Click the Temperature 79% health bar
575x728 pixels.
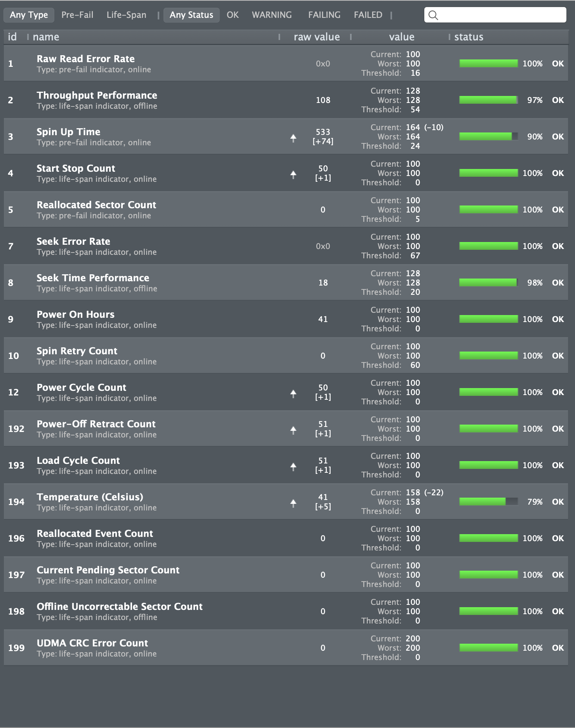pos(488,502)
